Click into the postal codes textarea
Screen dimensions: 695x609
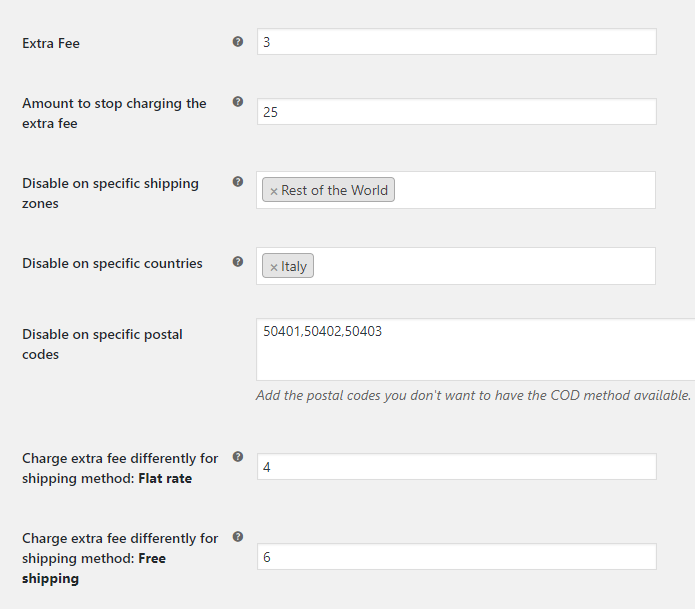tap(476, 349)
